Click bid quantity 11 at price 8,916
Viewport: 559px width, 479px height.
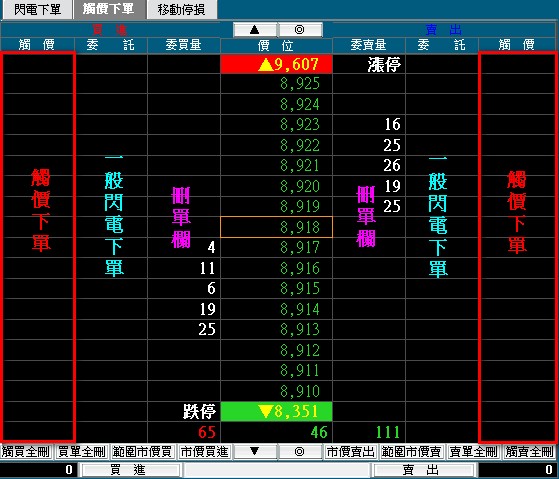tap(207, 268)
